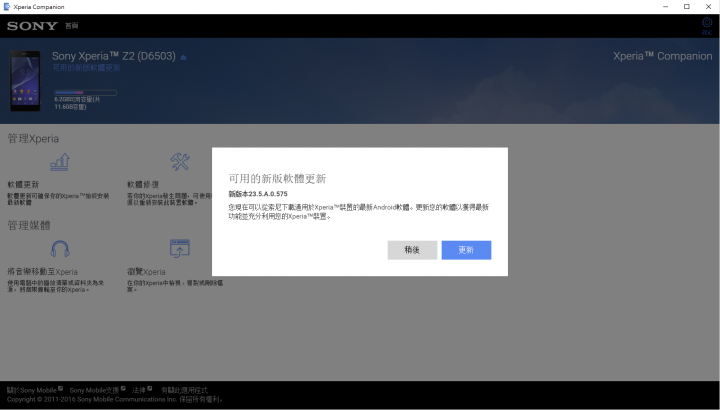
Task: Click the 軟體修復 heading
Action: pyautogui.click(x=143, y=185)
